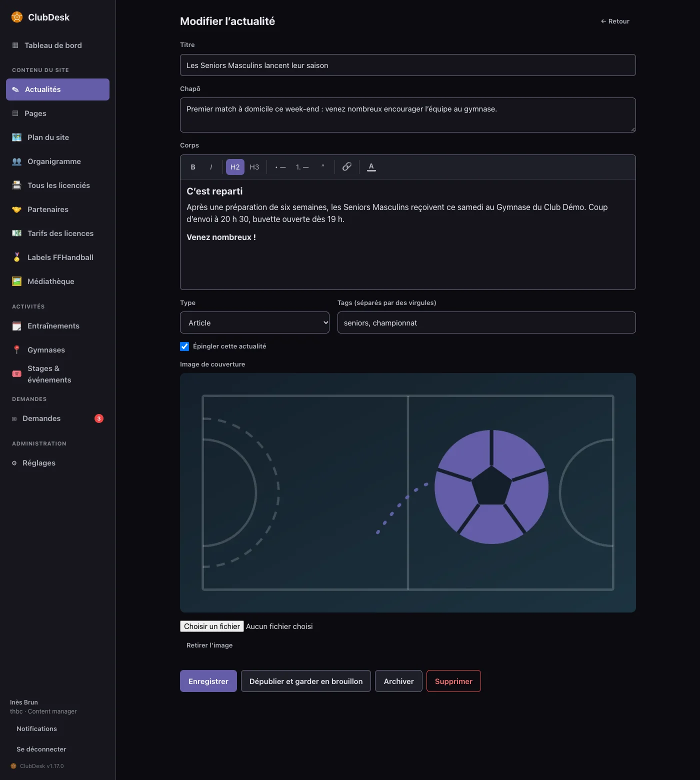Add a hyperlink with the link icon
The height and width of the screenshot is (780, 700).
(347, 167)
